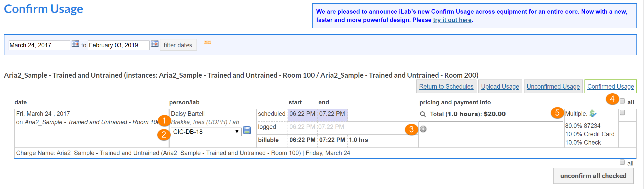
Task: Open the start date calendar picker icon
Action: 75,43
